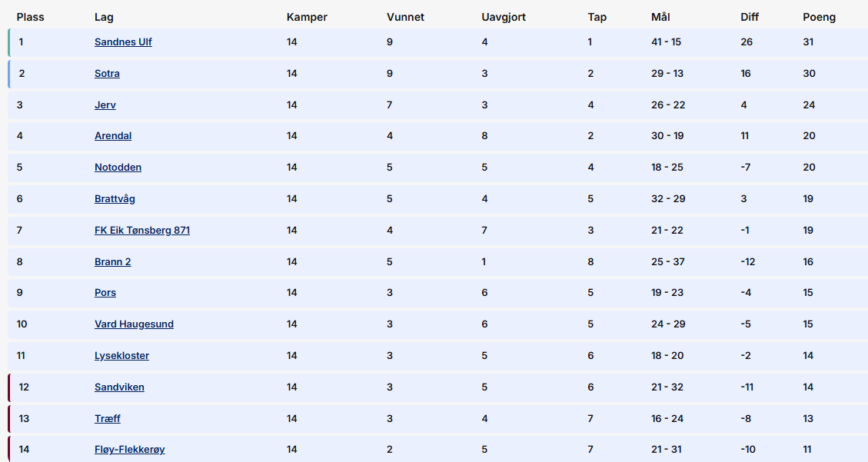Open the Fløy-Flekkerøy team link

[129, 450]
